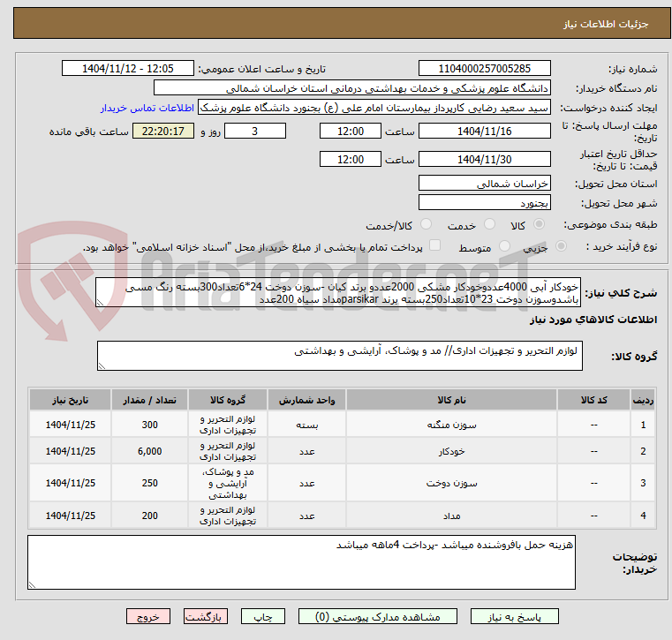Click the 'بسته' unit cell
Screen dimensions: 672x640
306,425
